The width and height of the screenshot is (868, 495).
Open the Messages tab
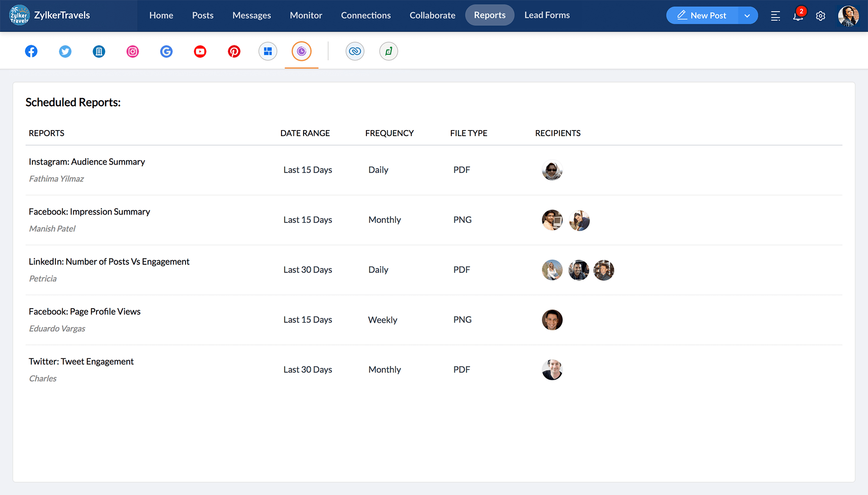coord(251,15)
